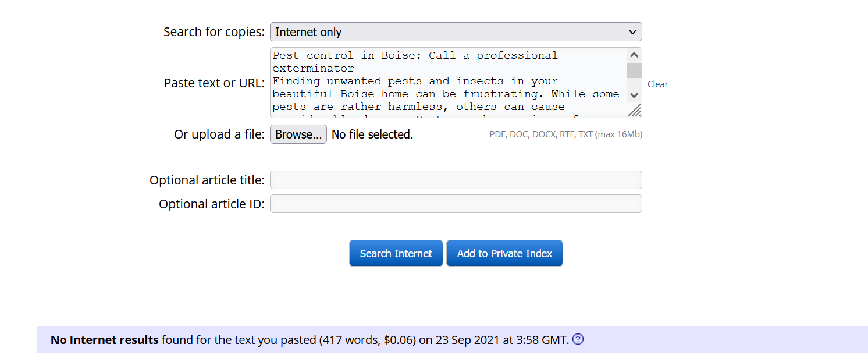Click the No Internet results message

310,340
